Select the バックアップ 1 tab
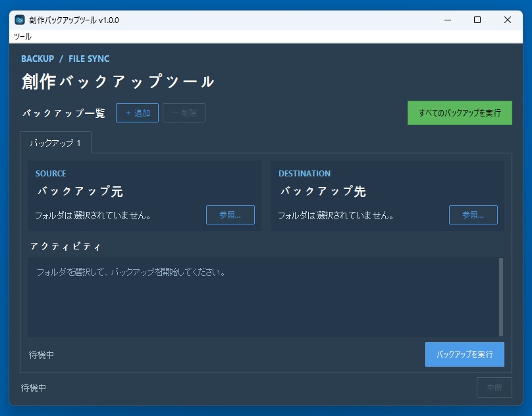Screen dimensions: 532x416 coord(56,143)
